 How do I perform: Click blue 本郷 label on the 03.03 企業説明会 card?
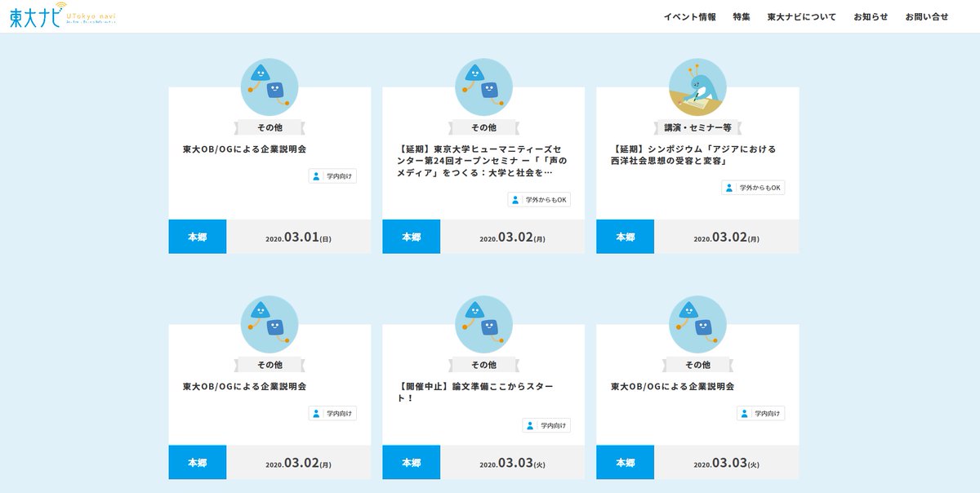626,463
